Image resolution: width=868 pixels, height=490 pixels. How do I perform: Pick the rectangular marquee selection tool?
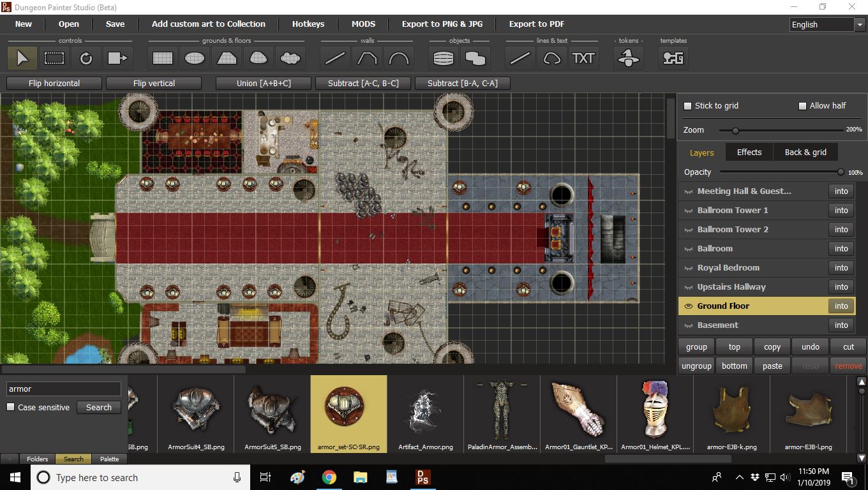[54, 58]
